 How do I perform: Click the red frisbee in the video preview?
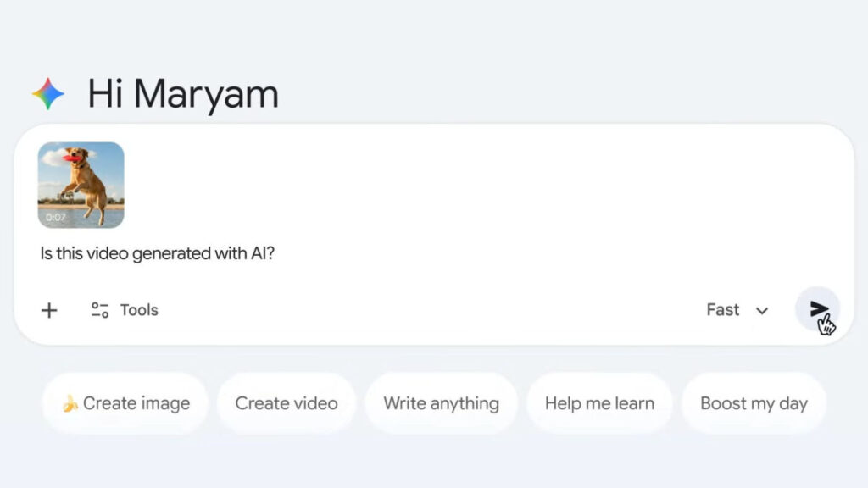tap(72, 157)
